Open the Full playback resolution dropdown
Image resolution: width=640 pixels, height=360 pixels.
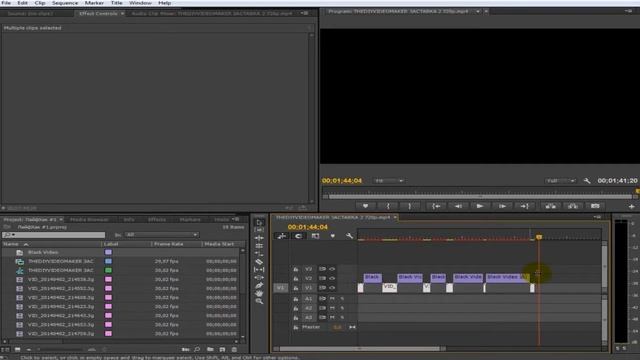point(560,181)
